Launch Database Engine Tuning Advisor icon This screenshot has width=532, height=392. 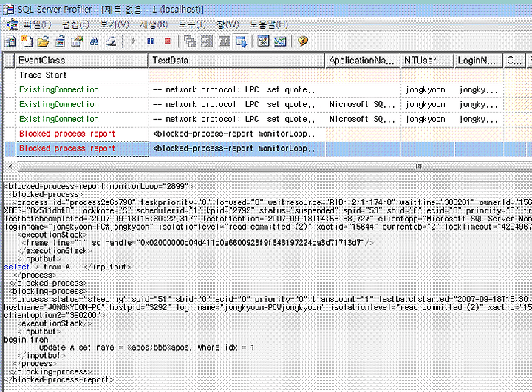pyautogui.click(x=263, y=41)
